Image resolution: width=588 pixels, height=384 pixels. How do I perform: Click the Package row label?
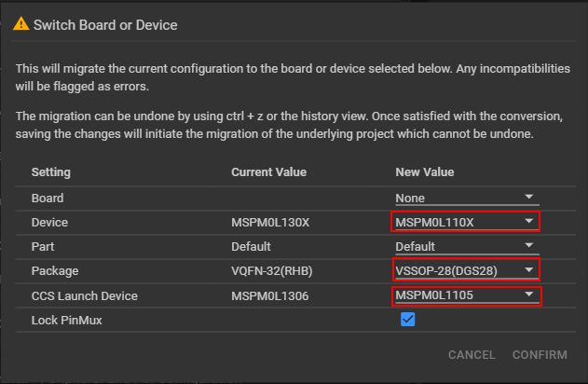click(x=56, y=271)
